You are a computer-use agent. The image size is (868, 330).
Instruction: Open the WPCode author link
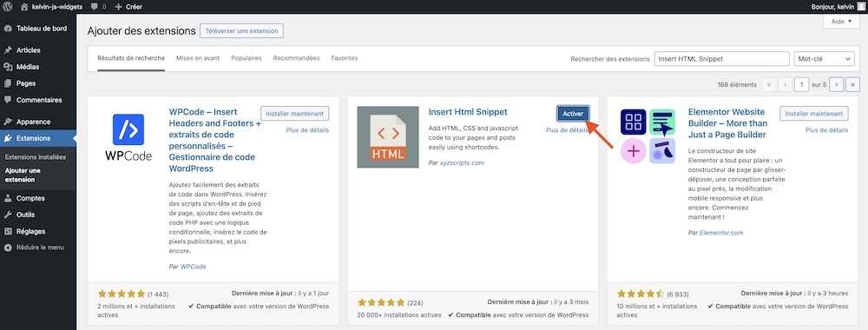194,267
